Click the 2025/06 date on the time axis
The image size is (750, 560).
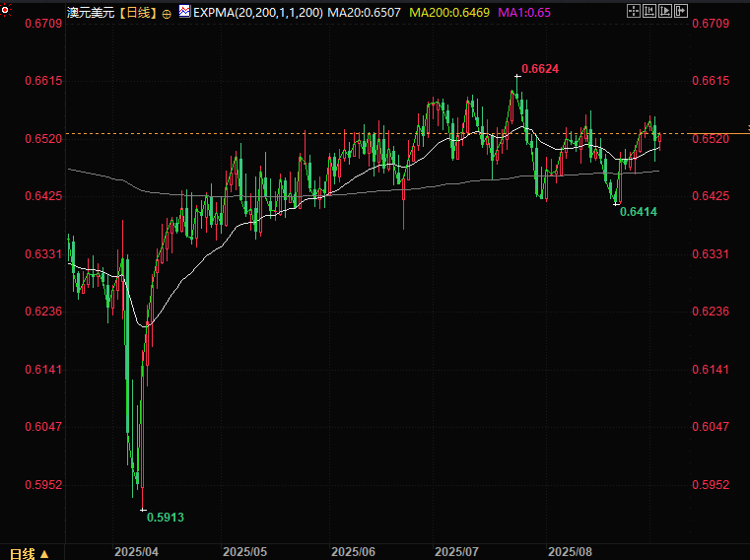tap(354, 552)
